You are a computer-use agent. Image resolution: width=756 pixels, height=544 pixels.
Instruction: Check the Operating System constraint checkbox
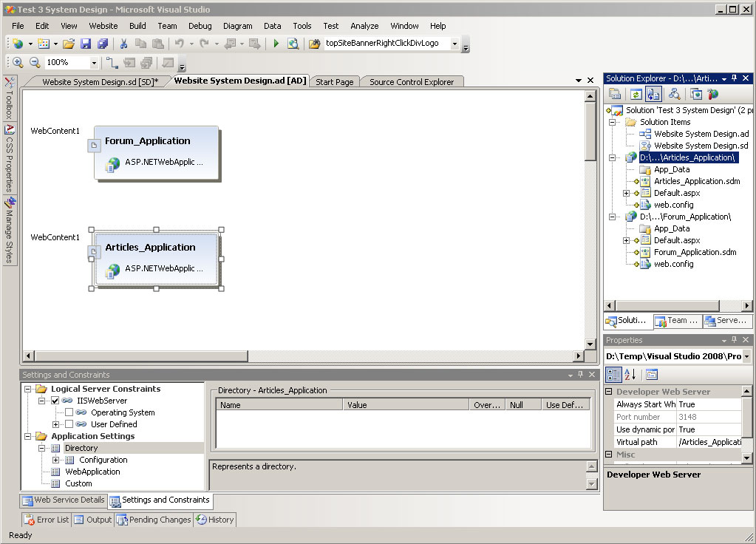(x=69, y=412)
